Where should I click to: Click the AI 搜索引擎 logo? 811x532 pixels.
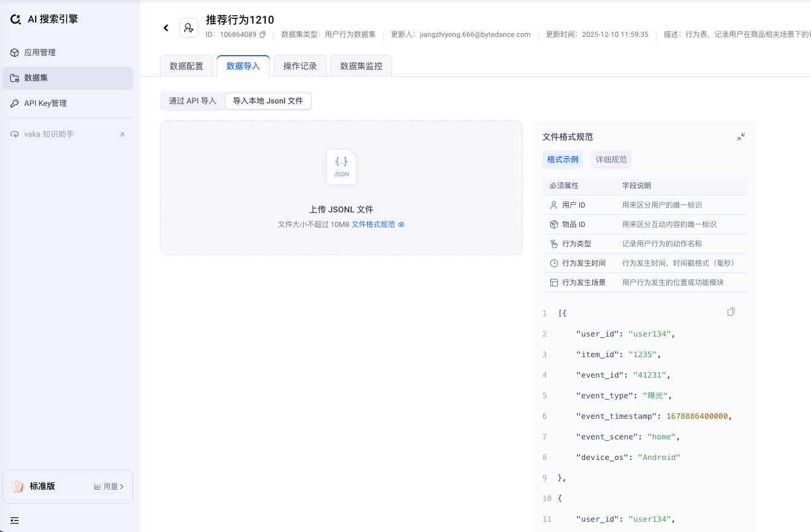[16, 19]
